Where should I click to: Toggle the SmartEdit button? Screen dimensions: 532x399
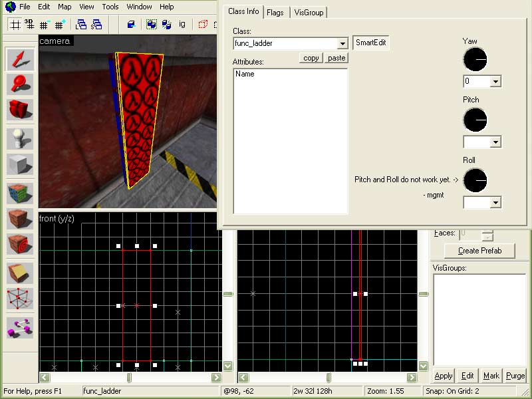click(371, 43)
